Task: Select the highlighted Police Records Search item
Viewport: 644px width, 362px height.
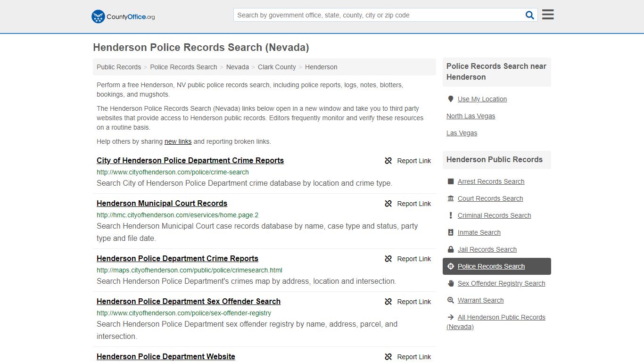Action: tap(497, 266)
